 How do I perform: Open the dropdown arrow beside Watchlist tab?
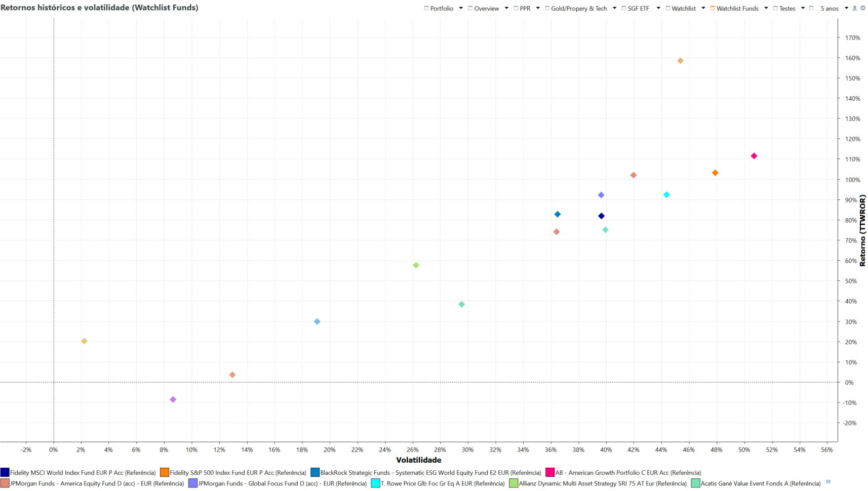point(703,8)
